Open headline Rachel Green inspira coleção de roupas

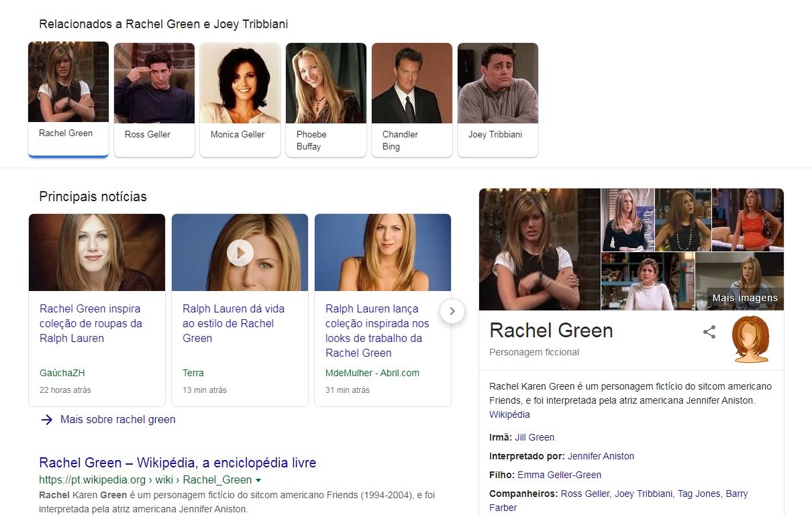[91, 324]
